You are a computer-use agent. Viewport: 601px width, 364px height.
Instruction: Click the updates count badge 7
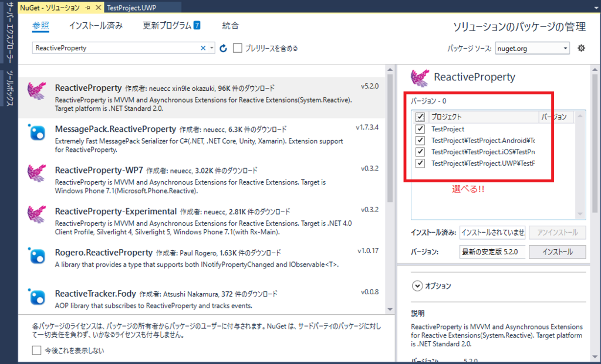(x=197, y=26)
